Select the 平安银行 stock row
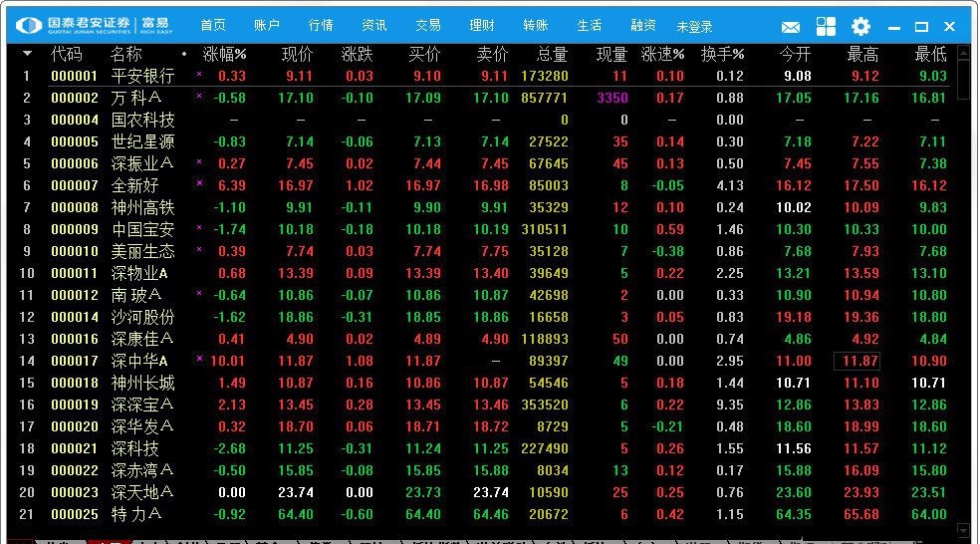This screenshot has width=980, height=544. [x=481, y=77]
